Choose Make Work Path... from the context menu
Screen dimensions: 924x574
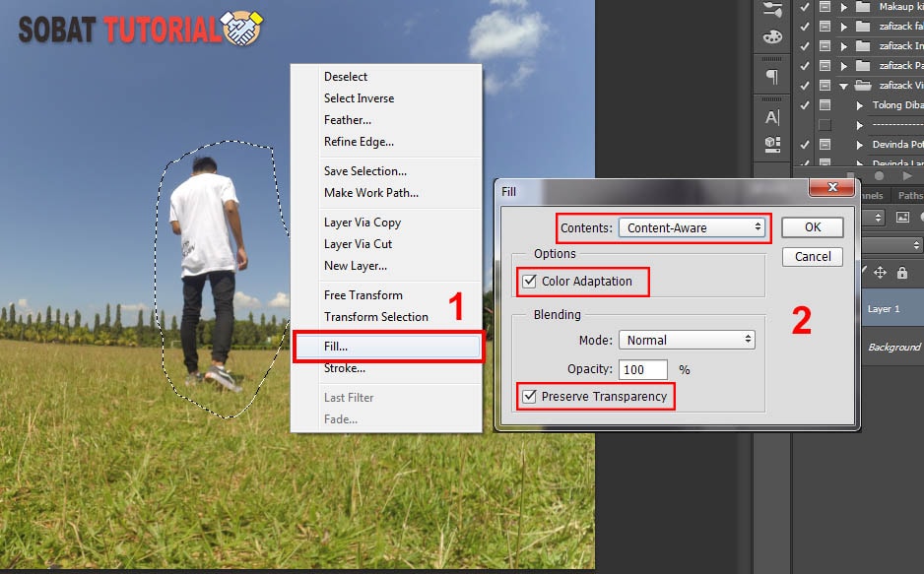(386, 193)
